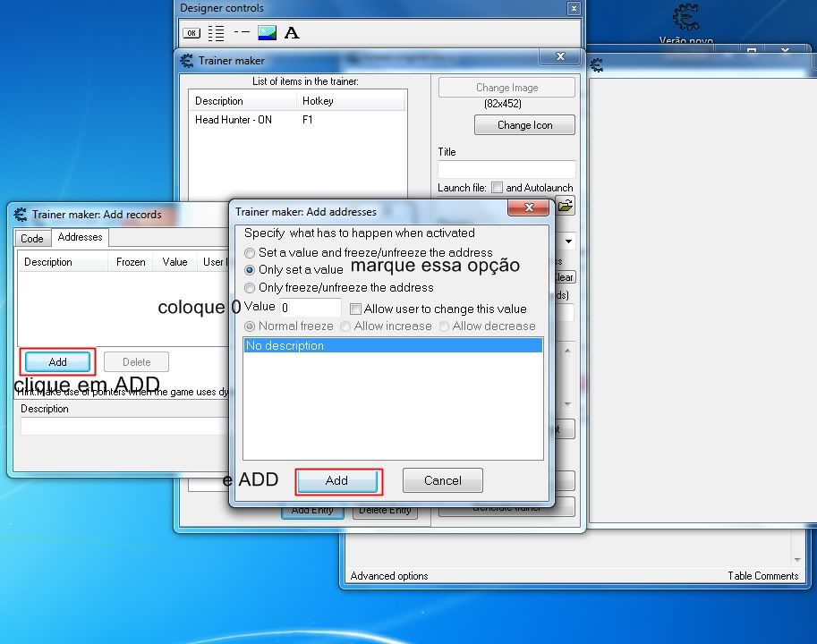Choose the dashed line separator control icon
The width and height of the screenshot is (817, 644).
(242, 32)
